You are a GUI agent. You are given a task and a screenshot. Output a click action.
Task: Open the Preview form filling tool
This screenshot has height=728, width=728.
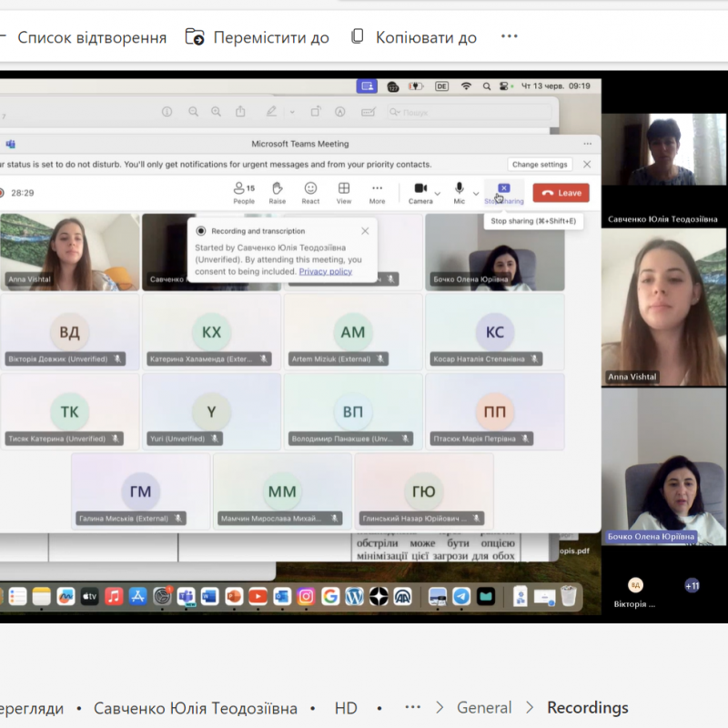point(369,112)
